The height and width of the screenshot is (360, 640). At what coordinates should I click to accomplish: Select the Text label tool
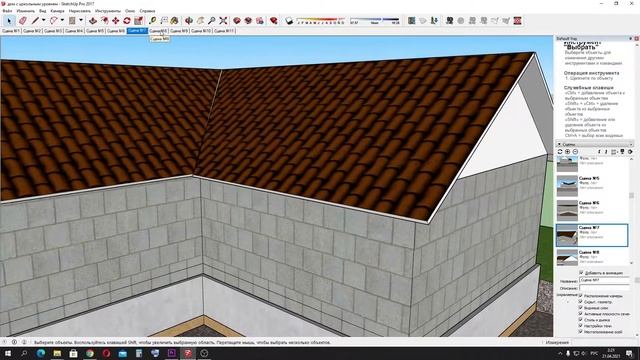[164, 20]
